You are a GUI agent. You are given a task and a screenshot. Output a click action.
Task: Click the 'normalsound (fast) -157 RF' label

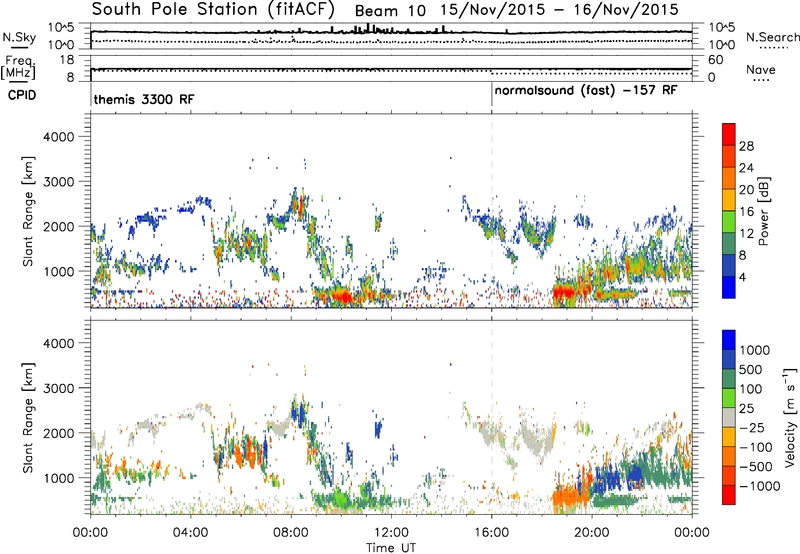586,91
